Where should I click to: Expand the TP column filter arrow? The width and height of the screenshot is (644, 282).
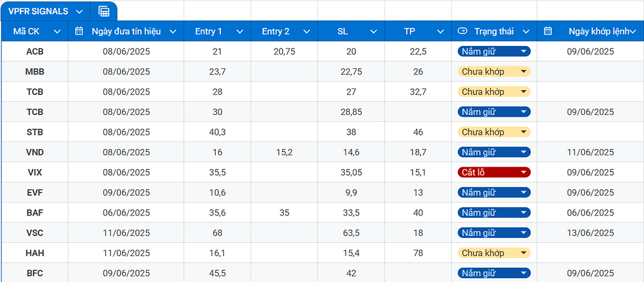[441, 31]
